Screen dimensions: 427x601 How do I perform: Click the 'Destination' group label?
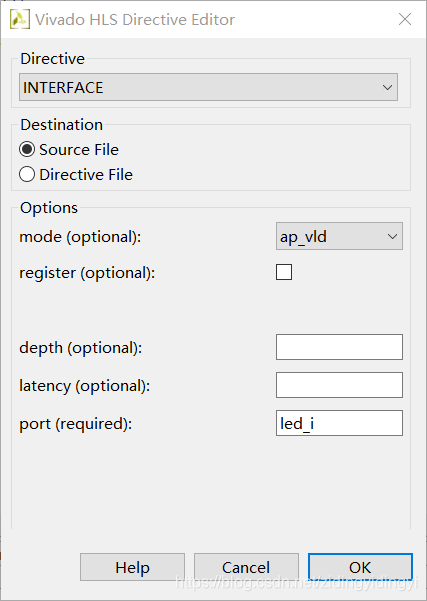61,125
